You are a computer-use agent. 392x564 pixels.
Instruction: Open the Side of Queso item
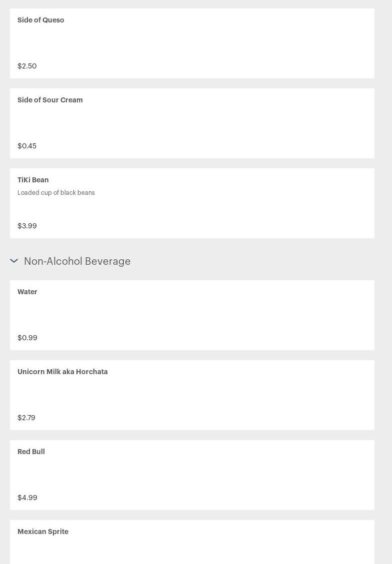point(41,20)
